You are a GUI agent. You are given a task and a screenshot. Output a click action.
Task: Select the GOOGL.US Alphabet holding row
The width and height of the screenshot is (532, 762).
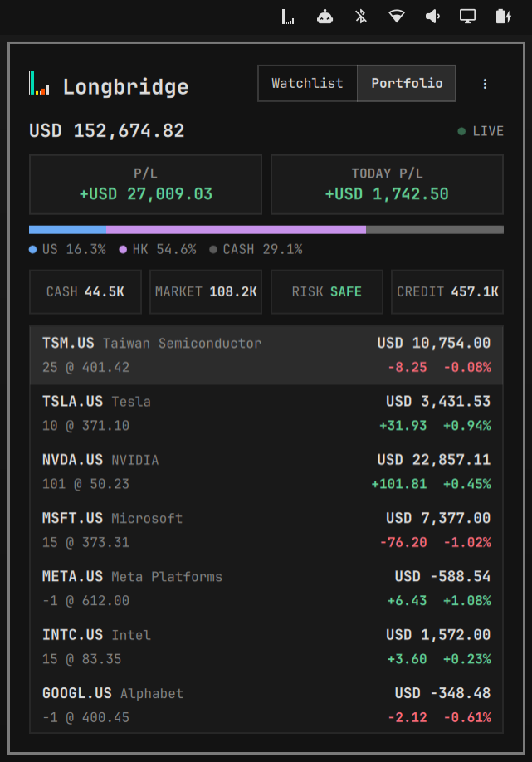266,705
